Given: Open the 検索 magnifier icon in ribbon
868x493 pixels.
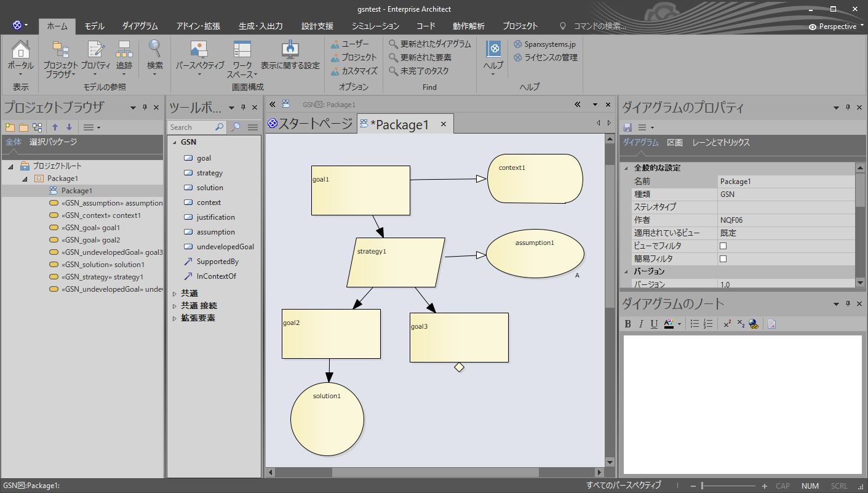Looking at the screenshot, I should [155, 57].
